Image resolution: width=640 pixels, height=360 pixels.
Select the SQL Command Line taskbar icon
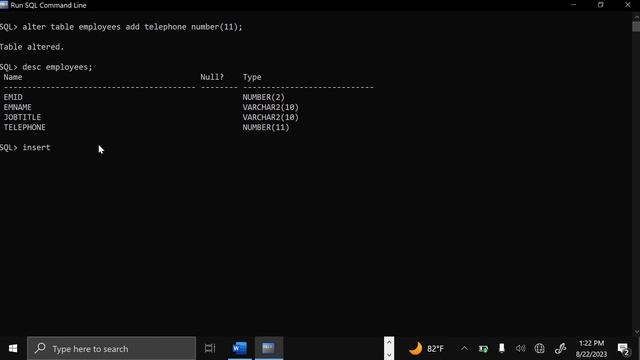(x=269, y=349)
